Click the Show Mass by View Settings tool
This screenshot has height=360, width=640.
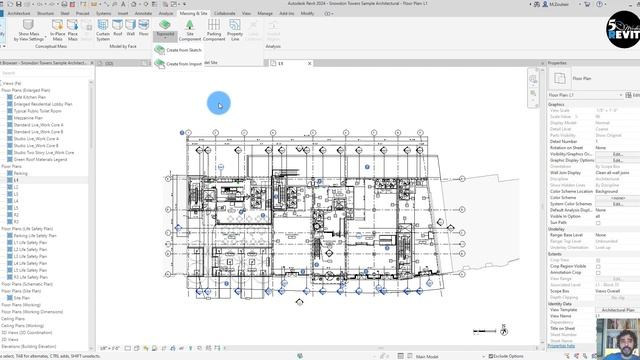pos(29,30)
